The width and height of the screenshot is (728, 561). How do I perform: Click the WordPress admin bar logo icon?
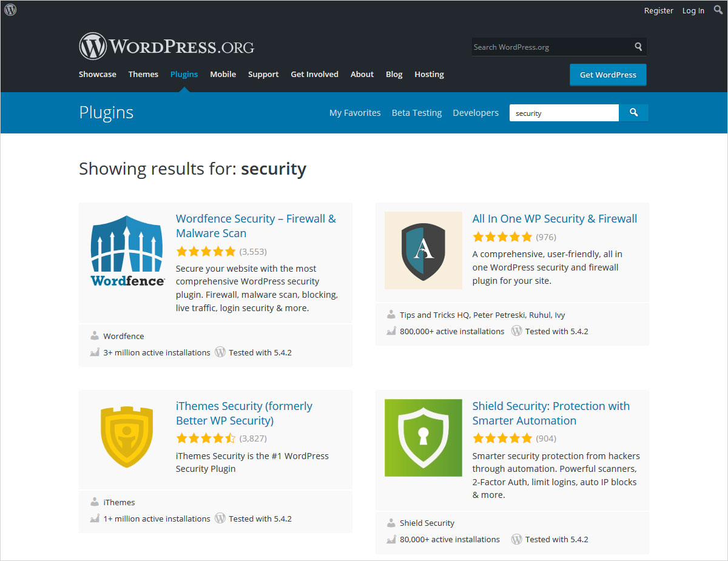click(x=10, y=10)
